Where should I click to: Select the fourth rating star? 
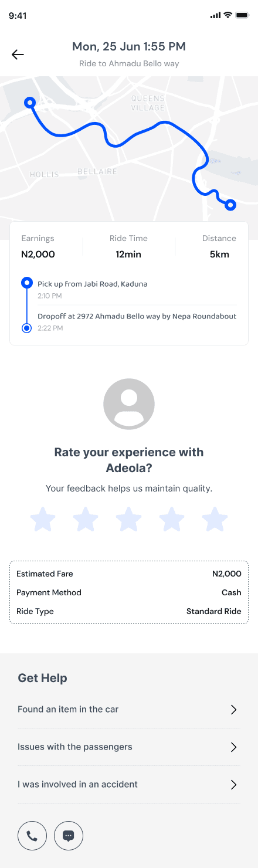(172, 520)
